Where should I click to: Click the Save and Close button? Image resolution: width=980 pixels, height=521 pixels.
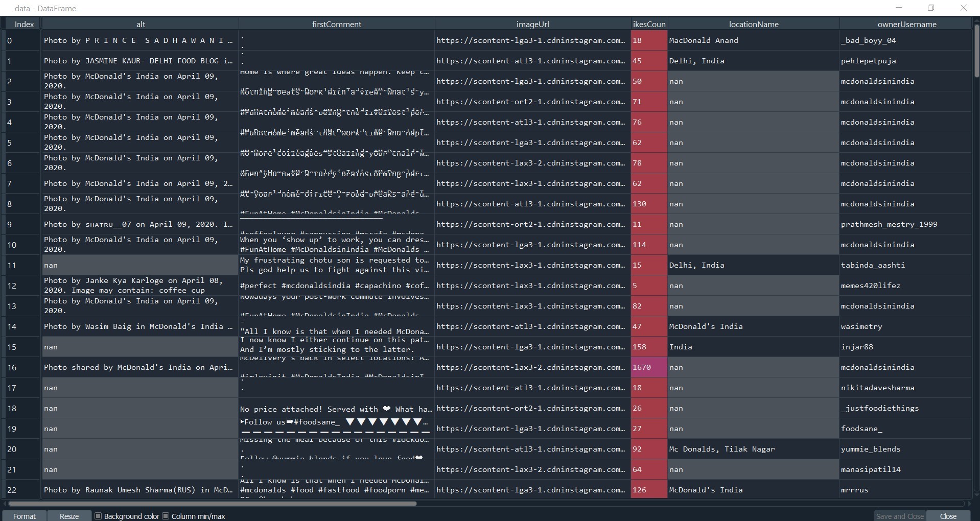[900, 516]
